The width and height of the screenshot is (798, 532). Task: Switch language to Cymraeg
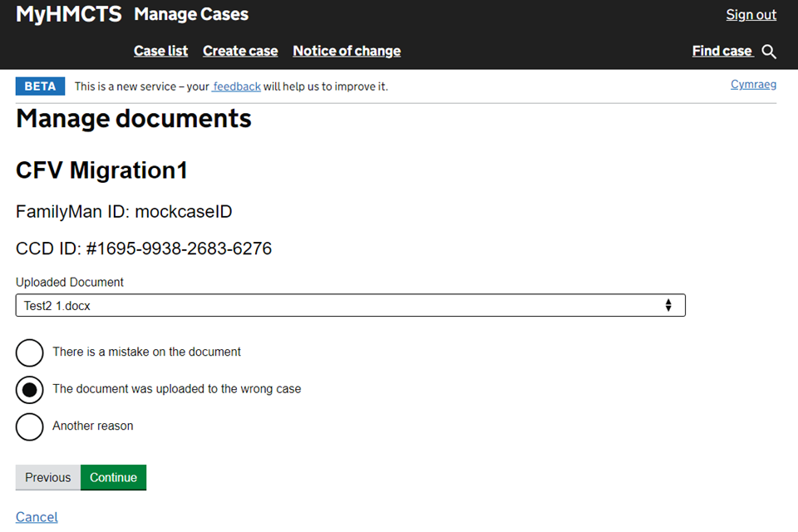point(753,84)
